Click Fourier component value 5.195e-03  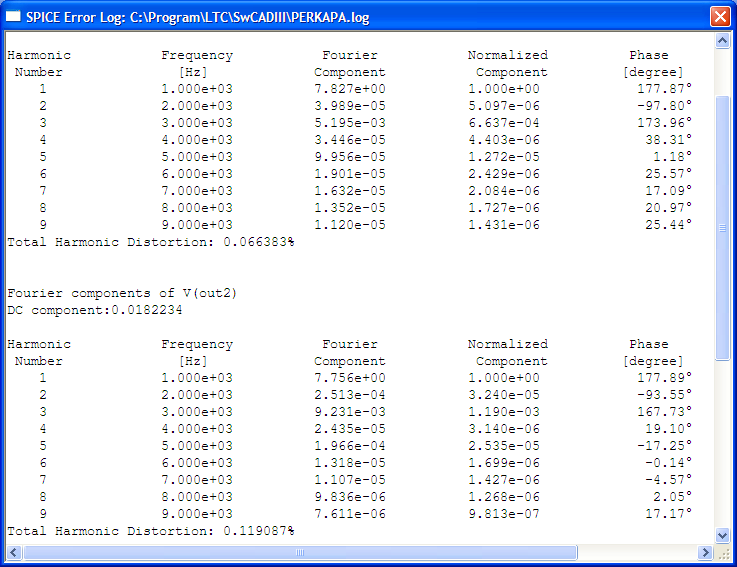(x=350, y=123)
